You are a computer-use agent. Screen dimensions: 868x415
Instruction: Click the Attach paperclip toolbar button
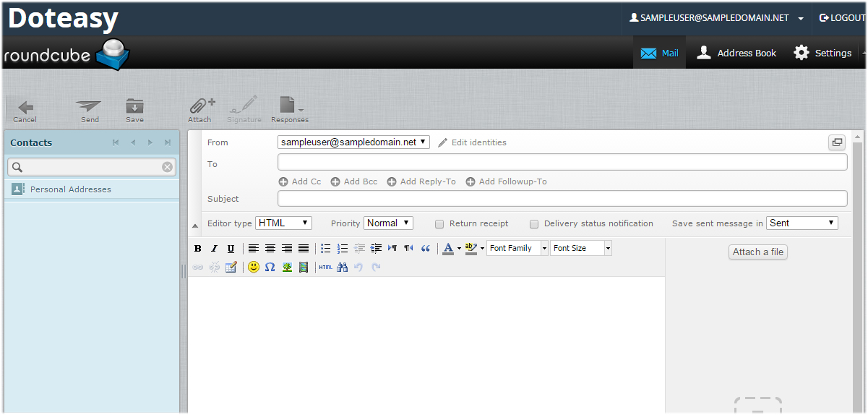coord(201,111)
